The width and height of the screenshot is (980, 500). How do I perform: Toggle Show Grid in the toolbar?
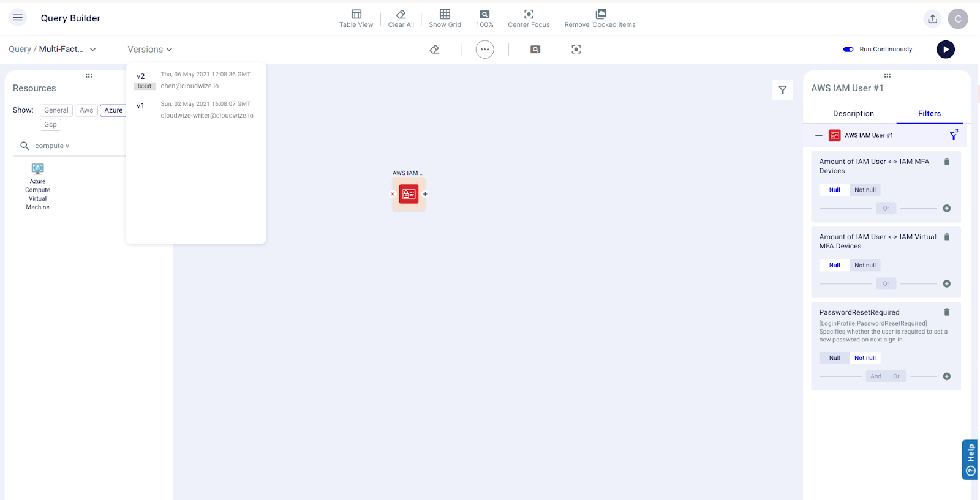coord(445,18)
